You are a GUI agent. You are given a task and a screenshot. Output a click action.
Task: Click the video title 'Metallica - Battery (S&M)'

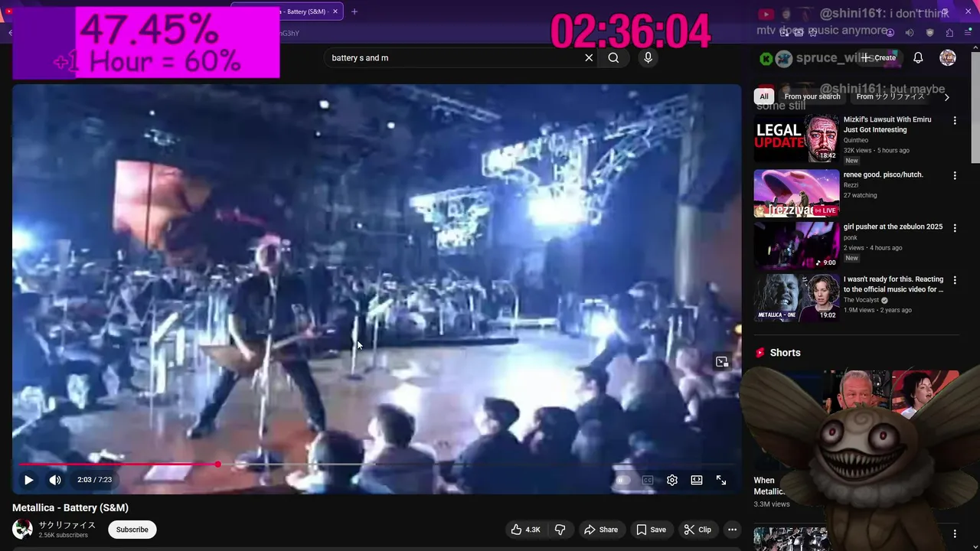70,507
